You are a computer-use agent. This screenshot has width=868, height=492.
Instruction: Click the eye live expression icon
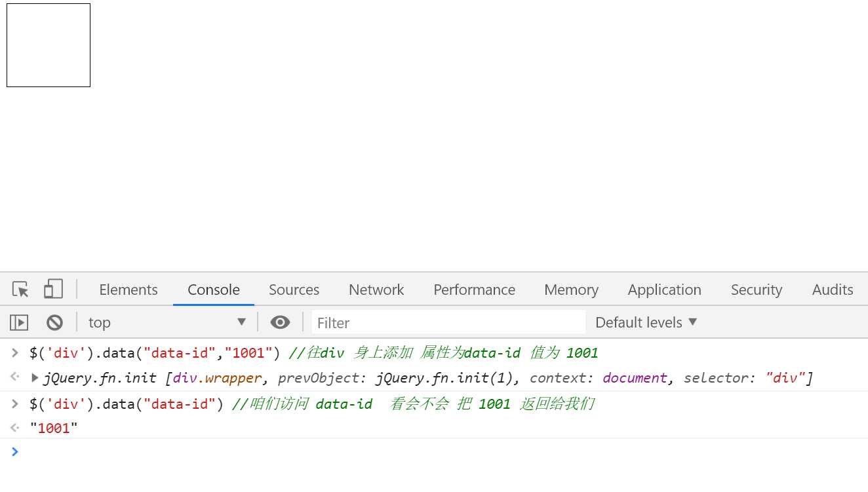[280, 322]
